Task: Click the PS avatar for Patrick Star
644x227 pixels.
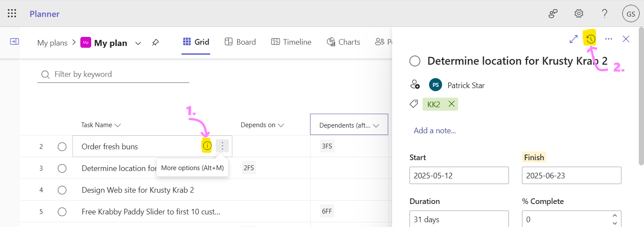Action: click(x=436, y=85)
